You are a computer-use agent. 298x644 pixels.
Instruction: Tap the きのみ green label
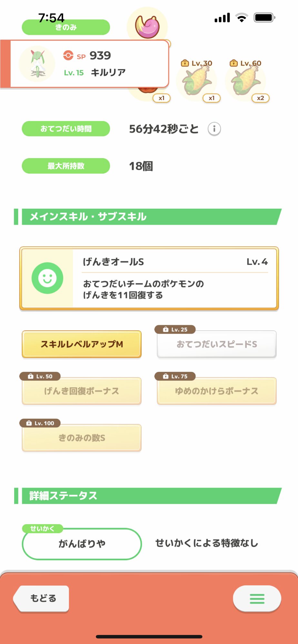click(66, 27)
